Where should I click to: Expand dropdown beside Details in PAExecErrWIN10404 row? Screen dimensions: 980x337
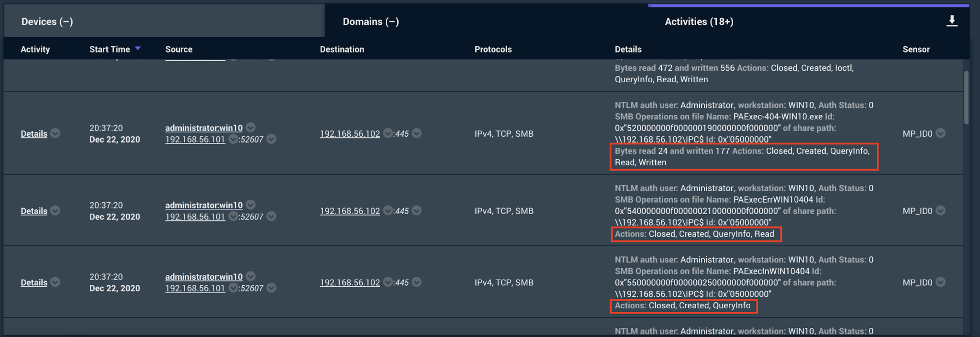tap(56, 211)
